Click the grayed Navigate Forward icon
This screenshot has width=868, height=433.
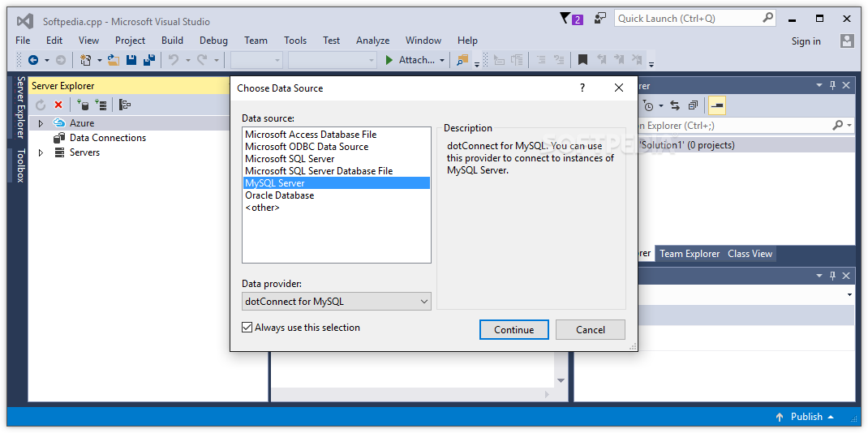61,60
